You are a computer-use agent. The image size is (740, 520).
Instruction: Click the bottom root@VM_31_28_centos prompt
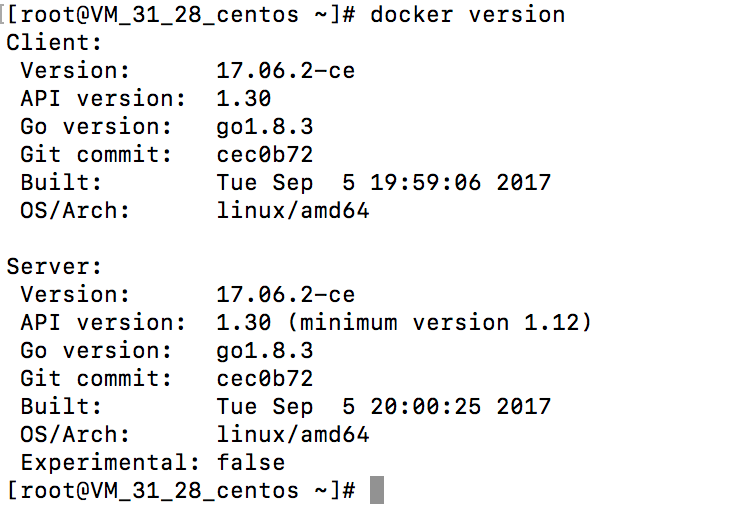181,491
